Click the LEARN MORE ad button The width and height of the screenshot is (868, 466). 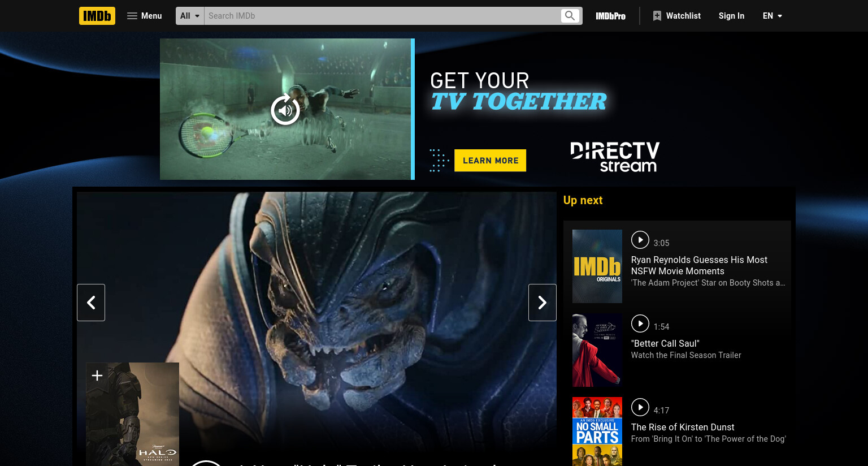[x=491, y=161]
